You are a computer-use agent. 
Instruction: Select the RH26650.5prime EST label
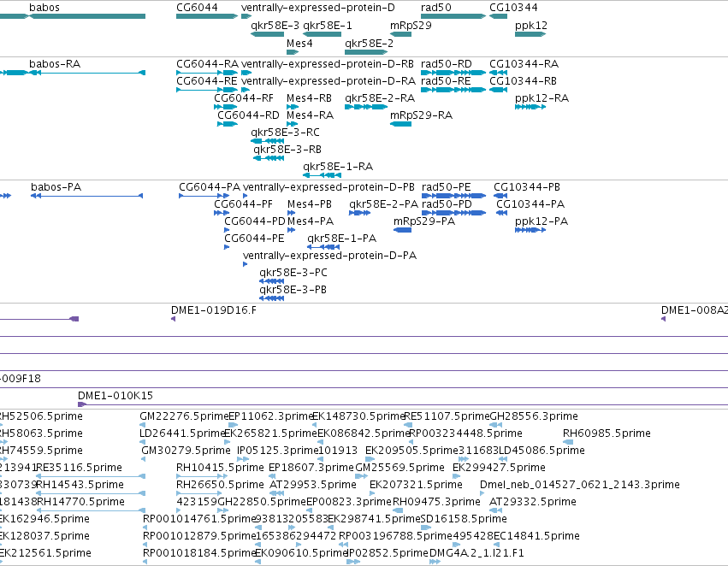[x=220, y=486]
